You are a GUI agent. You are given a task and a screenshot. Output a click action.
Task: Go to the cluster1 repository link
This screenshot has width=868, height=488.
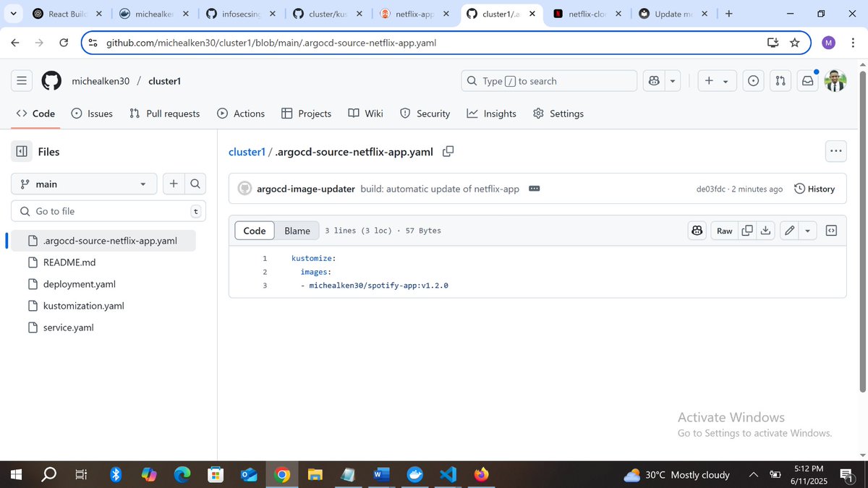tap(247, 152)
